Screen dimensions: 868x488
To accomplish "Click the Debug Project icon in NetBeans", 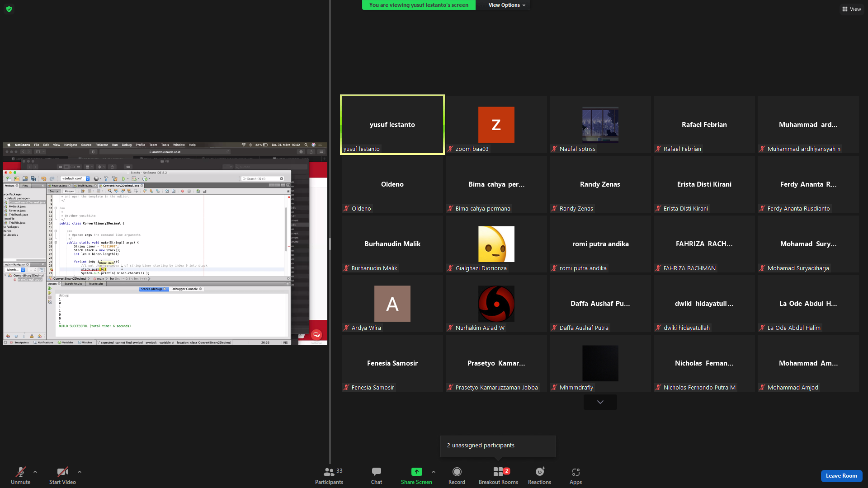I will tap(134, 179).
